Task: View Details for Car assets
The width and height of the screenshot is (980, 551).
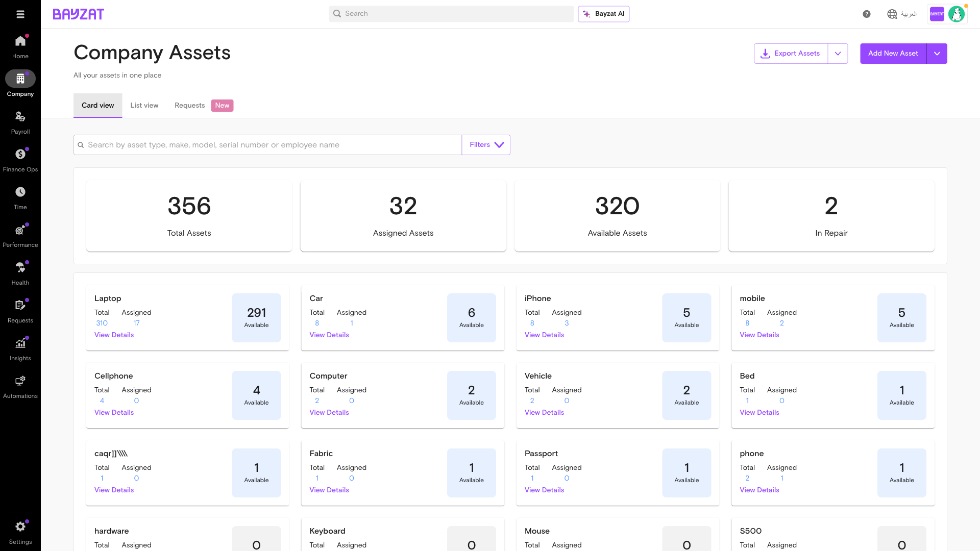Action: [329, 335]
